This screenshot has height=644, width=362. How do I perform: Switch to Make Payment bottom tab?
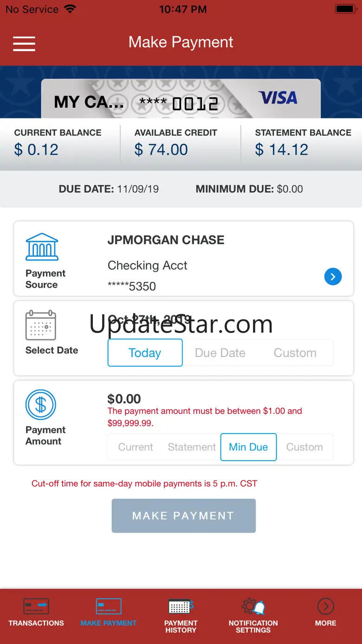(x=109, y=612)
